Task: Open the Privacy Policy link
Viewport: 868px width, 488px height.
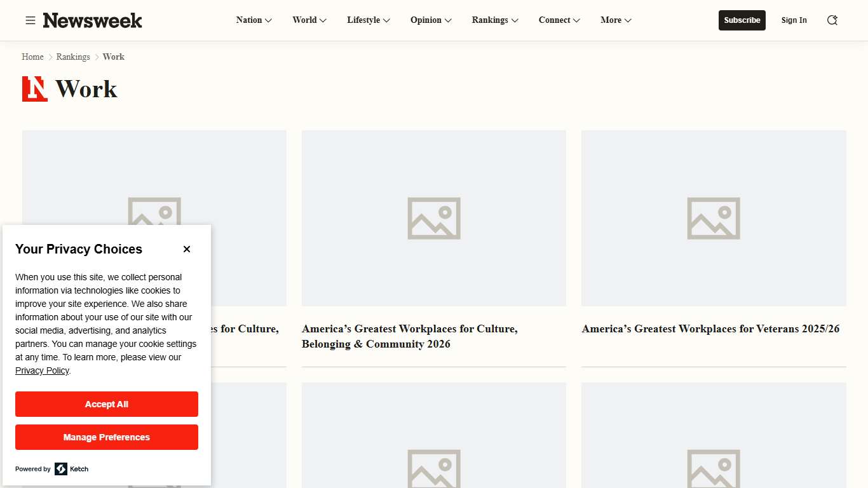Action: coord(42,370)
